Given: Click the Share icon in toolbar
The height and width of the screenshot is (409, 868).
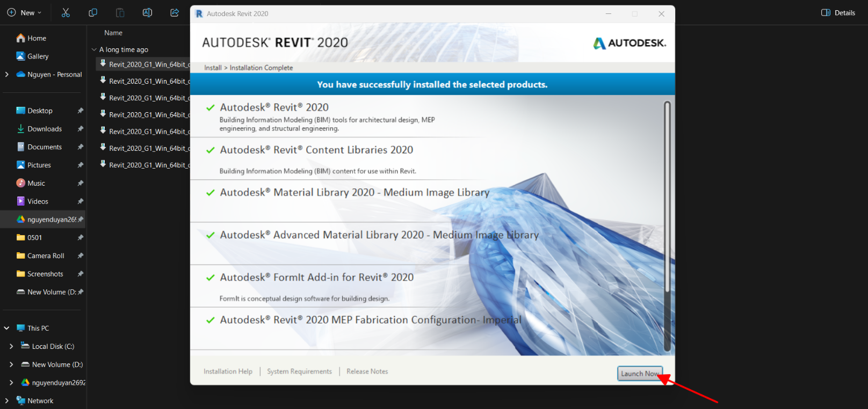Looking at the screenshot, I should 175,12.
